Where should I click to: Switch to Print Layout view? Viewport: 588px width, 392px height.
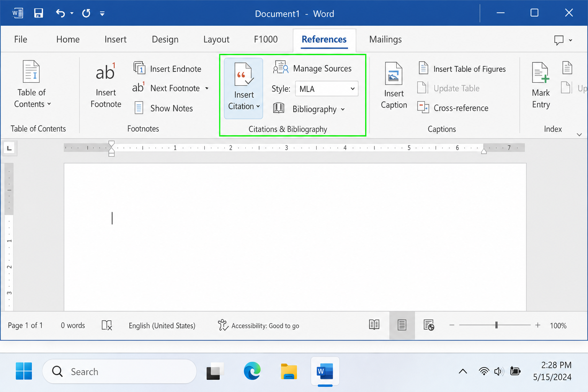click(x=402, y=325)
